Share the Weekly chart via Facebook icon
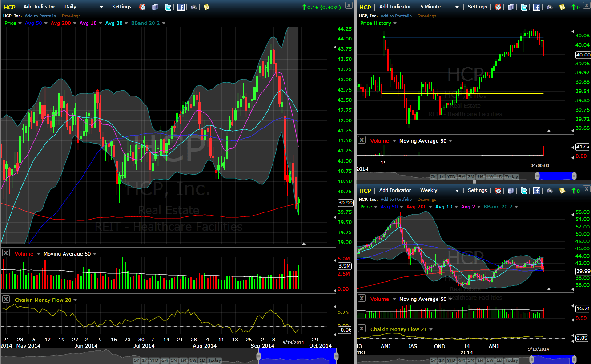 [x=537, y=191]
